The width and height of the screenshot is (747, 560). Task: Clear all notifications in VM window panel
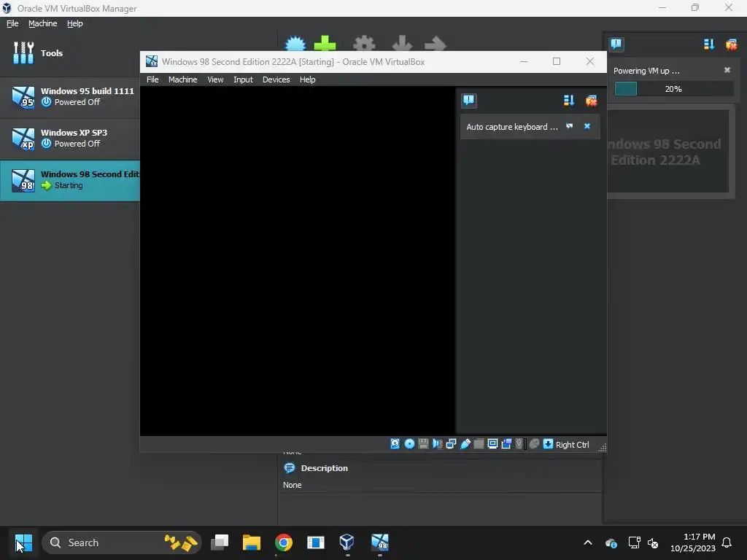[x=591, y=100]
